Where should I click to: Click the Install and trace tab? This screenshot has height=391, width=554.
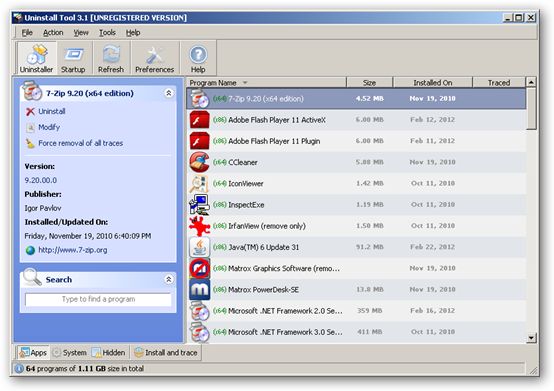coord(166,353)
